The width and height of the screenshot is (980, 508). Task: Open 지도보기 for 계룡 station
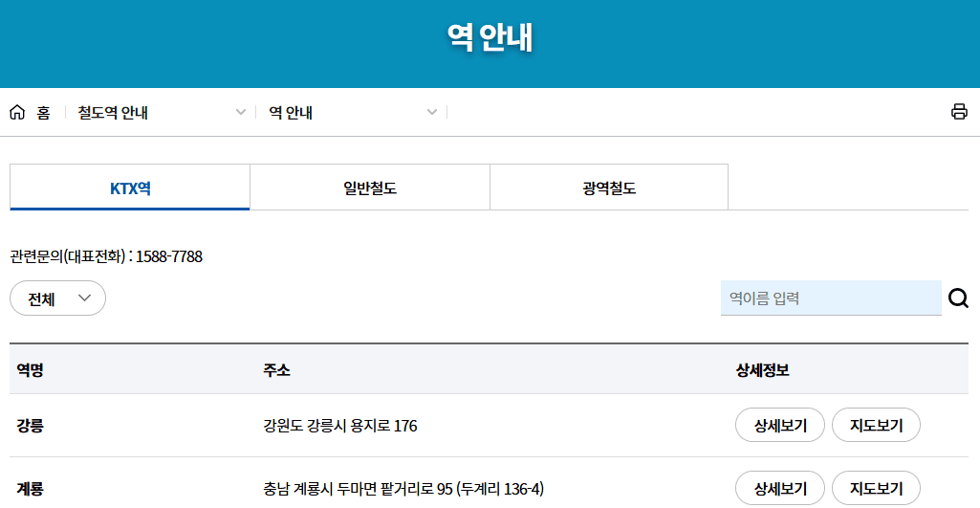pos(876,489)
